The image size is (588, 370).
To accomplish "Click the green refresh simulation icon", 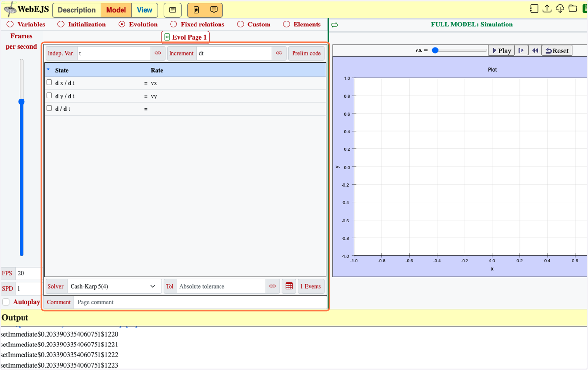I will click(x=334, y=25).
